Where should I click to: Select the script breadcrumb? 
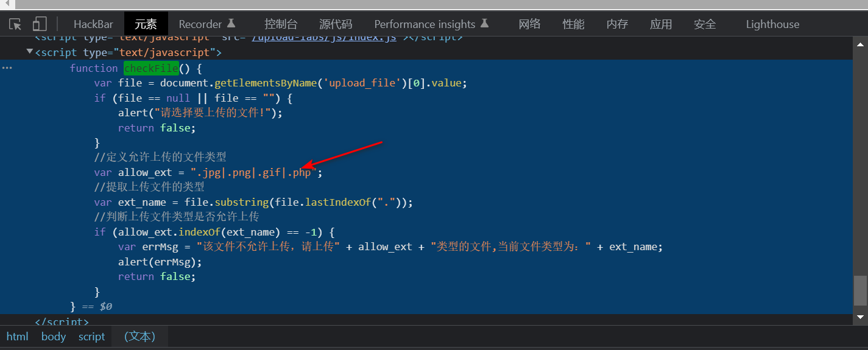tap(91, 337)
